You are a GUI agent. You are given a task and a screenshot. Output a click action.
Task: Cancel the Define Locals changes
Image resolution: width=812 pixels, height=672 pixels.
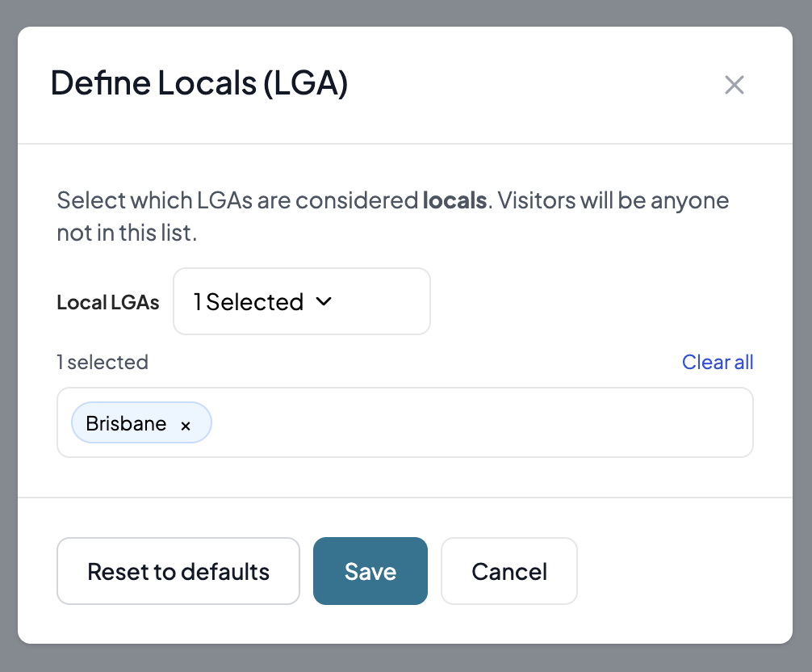point(509,571)
